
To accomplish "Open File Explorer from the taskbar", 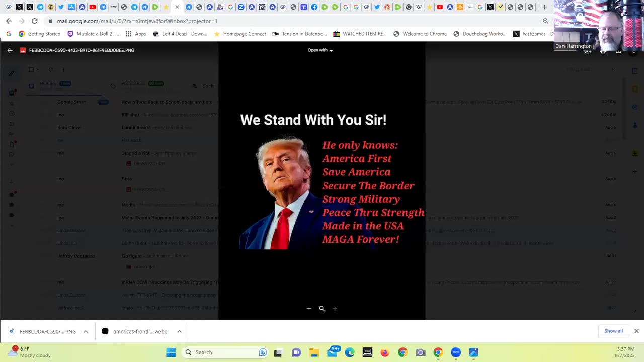I will (x=314, y=352).
